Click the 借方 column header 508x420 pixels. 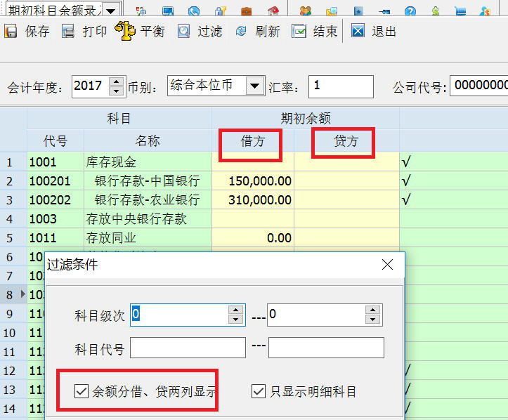(x=253, y=141)
